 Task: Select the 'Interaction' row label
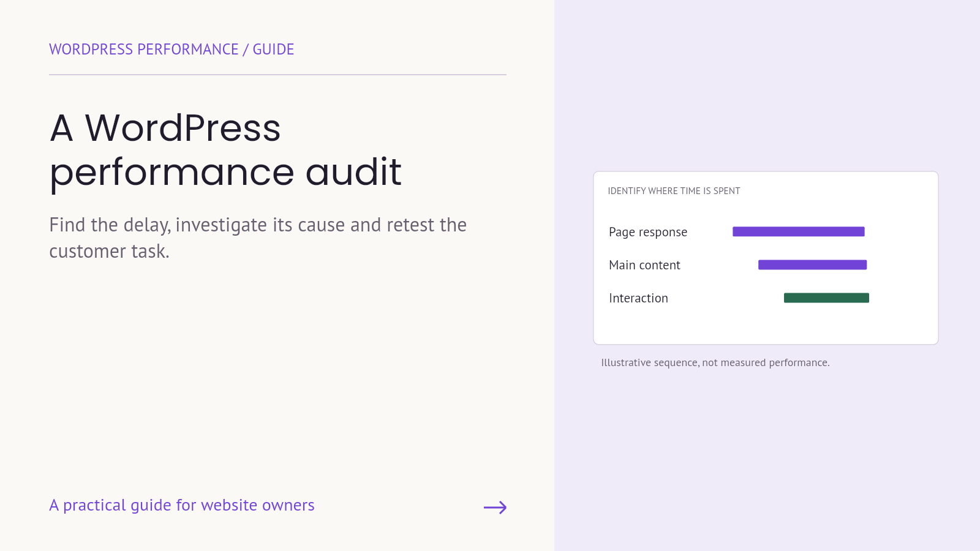638,298
